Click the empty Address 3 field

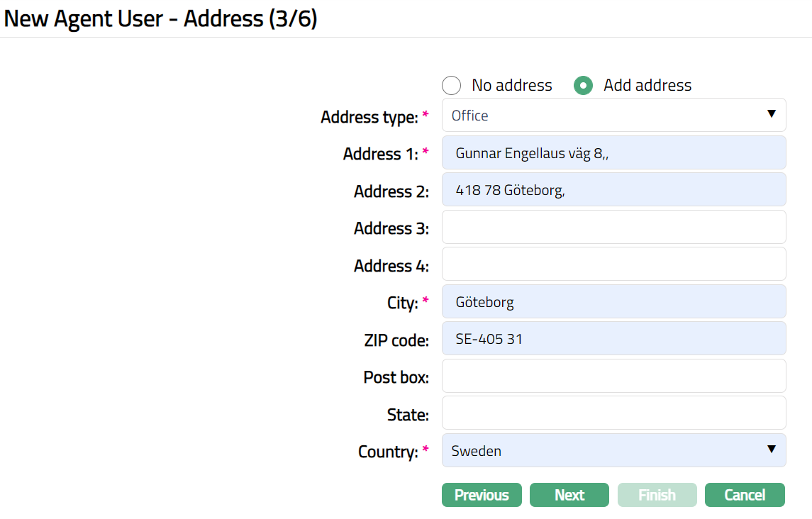point(613,227)
